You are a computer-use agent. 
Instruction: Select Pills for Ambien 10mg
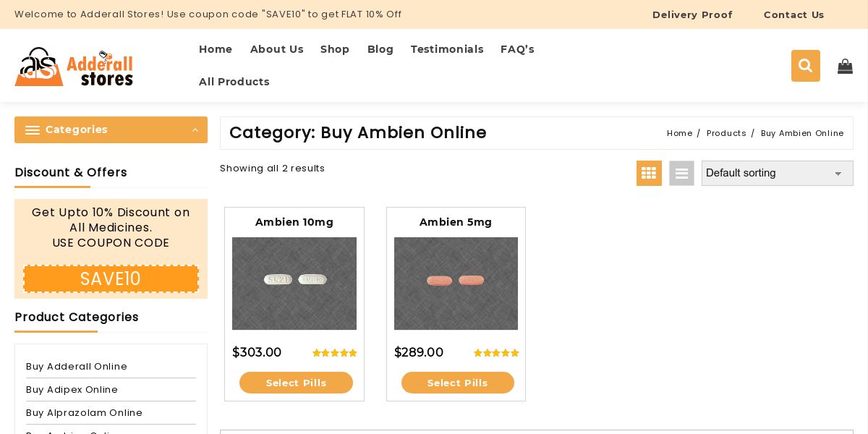tap(296, 383)
